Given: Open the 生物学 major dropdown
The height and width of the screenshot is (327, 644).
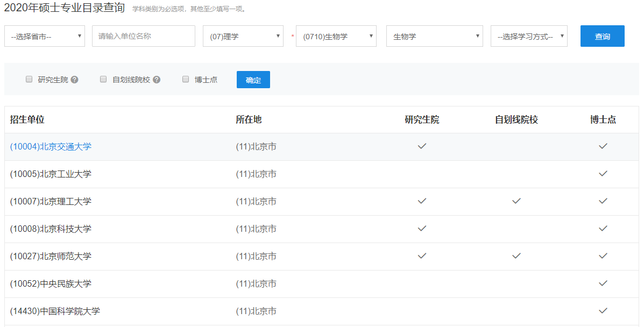Looking at the screenshot, I should [x=435, y=36].
